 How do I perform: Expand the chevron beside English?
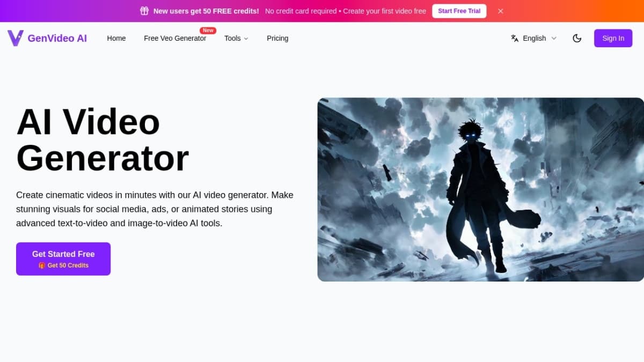coord(554,39)
